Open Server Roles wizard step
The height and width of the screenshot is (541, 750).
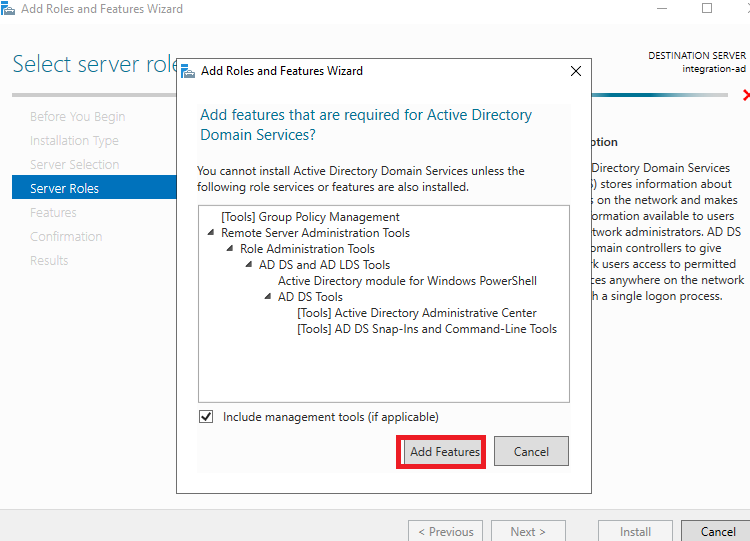click(x=94, y=188)
